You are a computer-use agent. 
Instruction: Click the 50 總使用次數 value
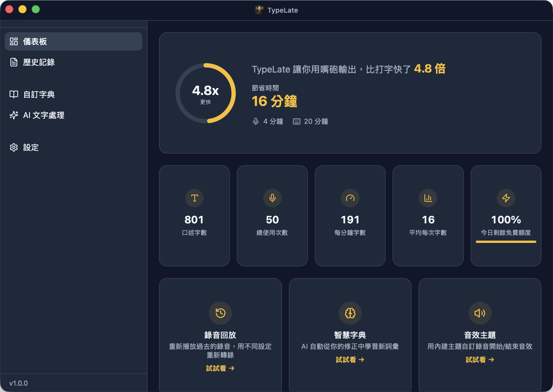coord(272,220)
